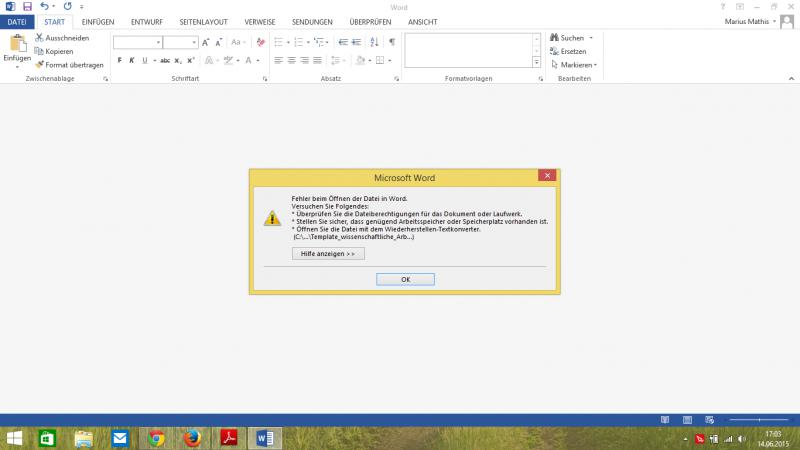Open the font size dropdown
This screenshot has height=450, width=800.
pyautogui.click(x=194, y=42)
